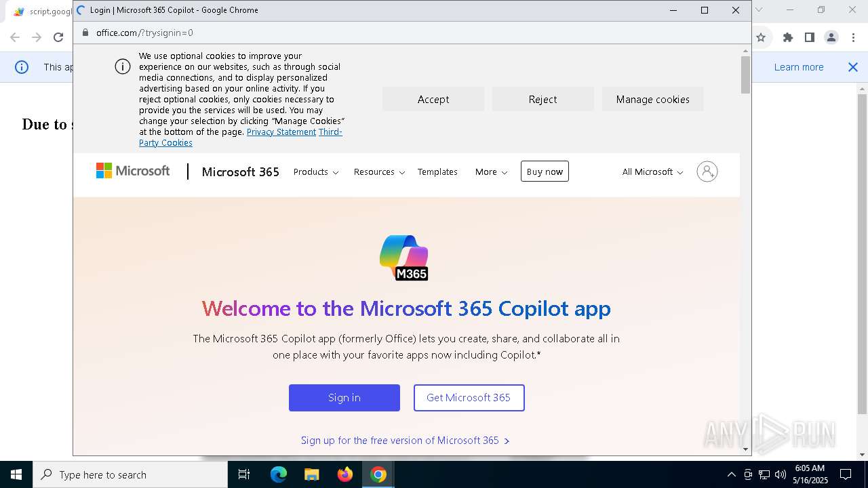Open the notification center icon
The image size is (868, 488).
point(846,474)
